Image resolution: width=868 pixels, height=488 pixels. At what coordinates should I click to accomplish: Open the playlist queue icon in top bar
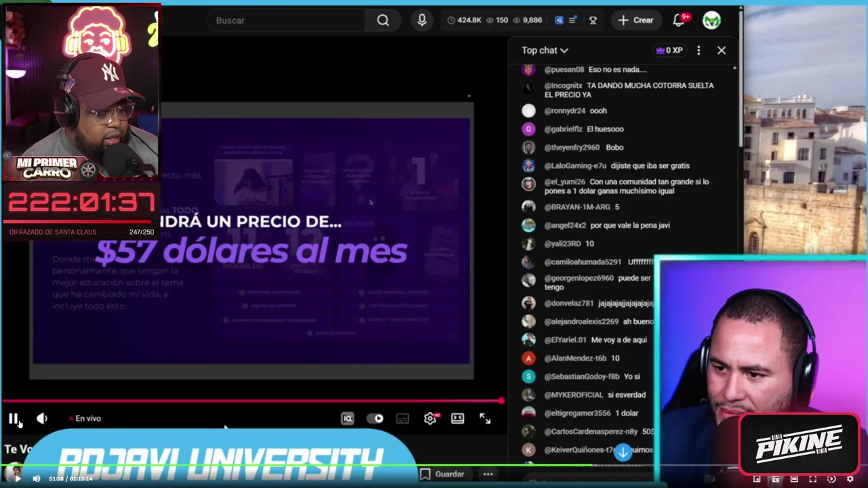[x=573, y=20]
